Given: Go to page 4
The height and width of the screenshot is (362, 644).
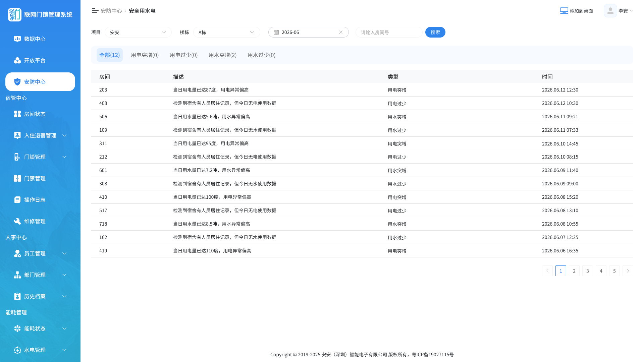Looking at the screenshot, I should (601, 271).
